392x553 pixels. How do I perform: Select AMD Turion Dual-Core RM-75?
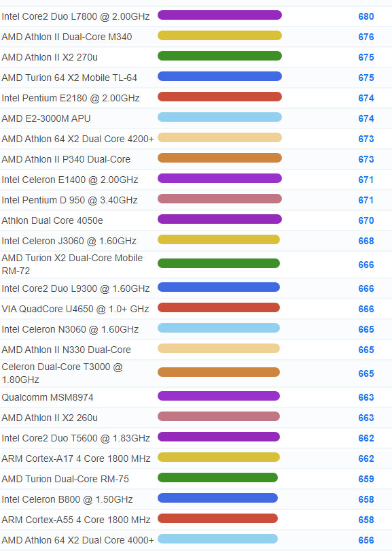point(65,480)
